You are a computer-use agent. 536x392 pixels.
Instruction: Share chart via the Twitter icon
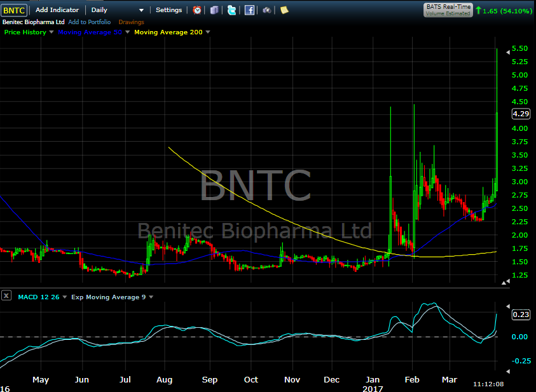click(232, 10)
